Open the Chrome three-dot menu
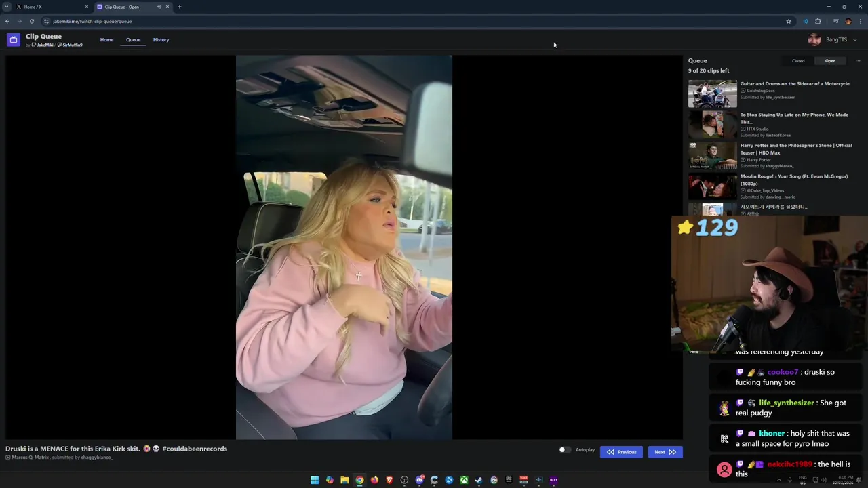This screenshot has width=868, height=488. (x=861, y=21)
